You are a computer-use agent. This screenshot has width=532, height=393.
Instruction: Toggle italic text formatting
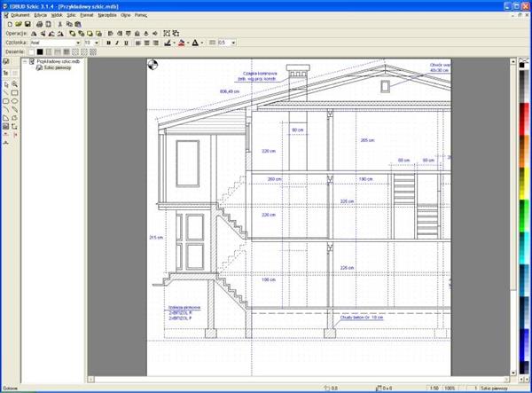pyautogui.click(x=118, y=42)
